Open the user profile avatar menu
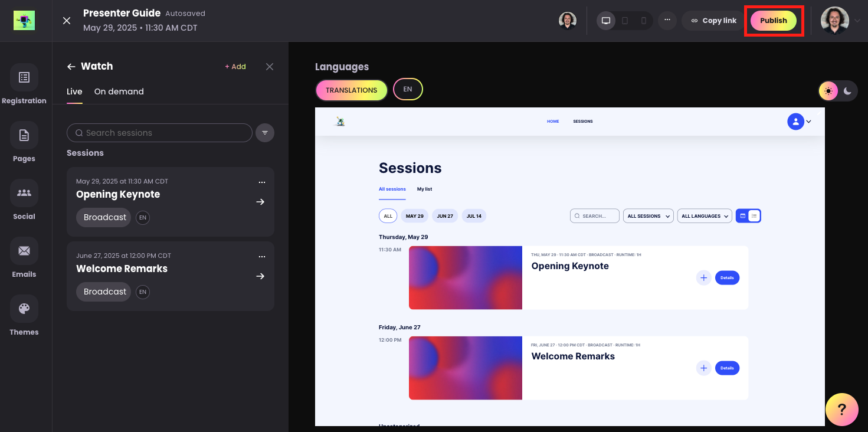Screen dimensions: 868x432 pyautogui.click(x=835, y=21)
